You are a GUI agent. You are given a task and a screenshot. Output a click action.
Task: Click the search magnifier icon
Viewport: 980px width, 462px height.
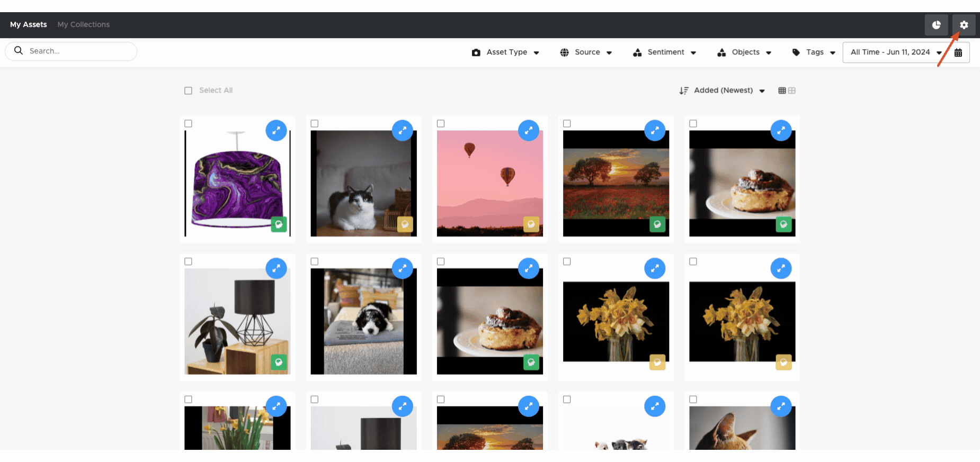click(x=19, y=51)
